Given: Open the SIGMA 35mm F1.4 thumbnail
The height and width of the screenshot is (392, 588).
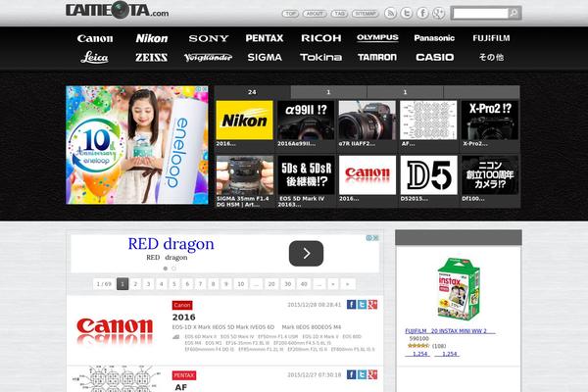Looking at the screenshot, I should click(244, 175).
